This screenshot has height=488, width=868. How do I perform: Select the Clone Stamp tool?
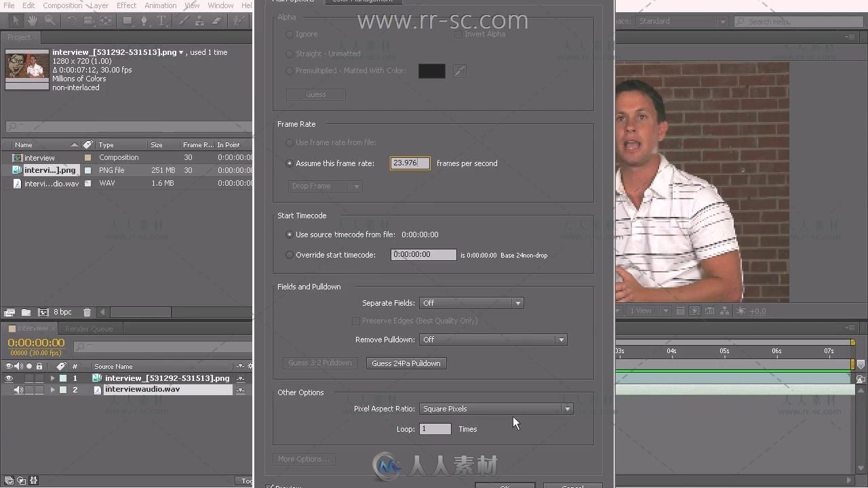200,20
